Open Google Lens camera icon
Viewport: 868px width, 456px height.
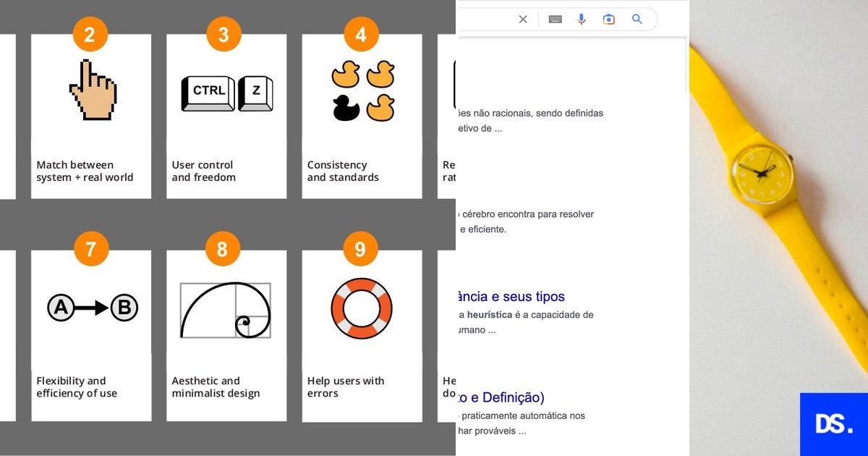click(x=609, y=20)
